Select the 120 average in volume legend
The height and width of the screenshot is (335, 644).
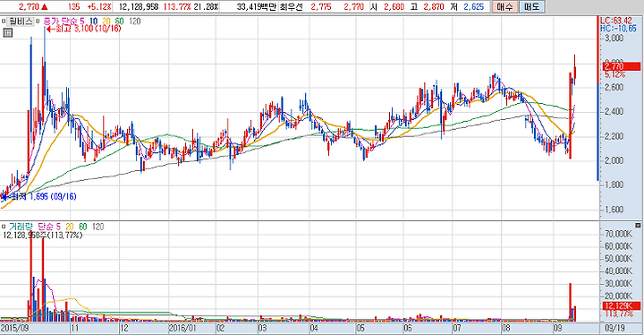point(97,227)
